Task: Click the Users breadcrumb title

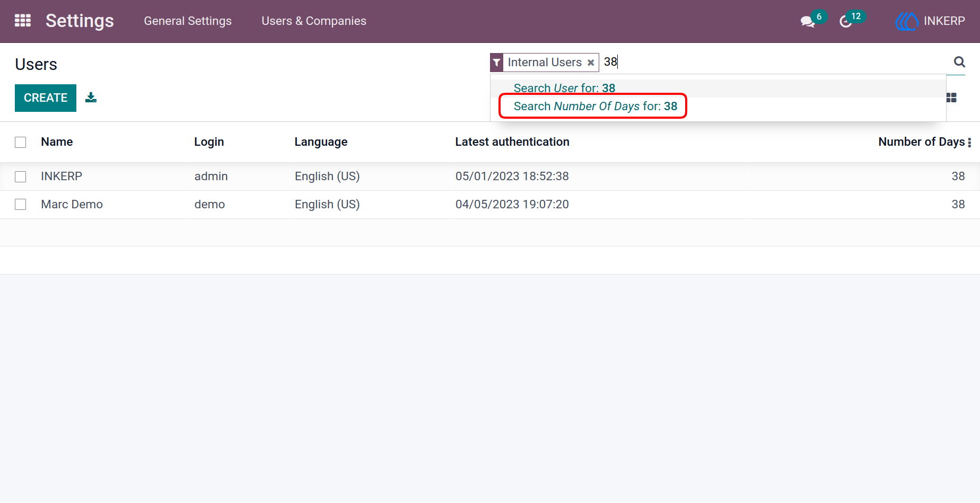Action: 36,64
